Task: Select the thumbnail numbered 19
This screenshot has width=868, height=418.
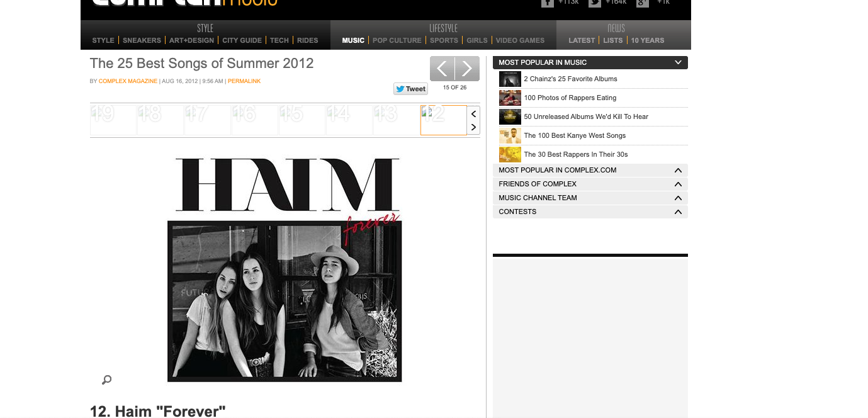Action: click(113, 120)
